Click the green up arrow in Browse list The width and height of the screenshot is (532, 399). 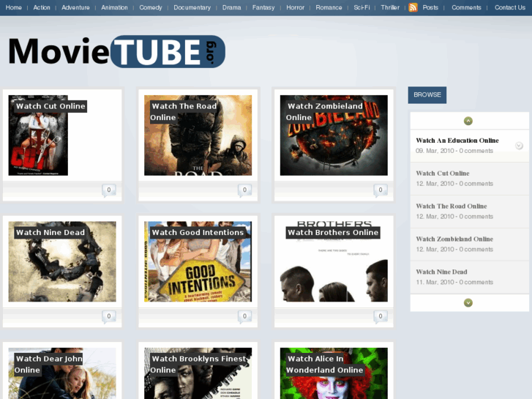(468, 121)
